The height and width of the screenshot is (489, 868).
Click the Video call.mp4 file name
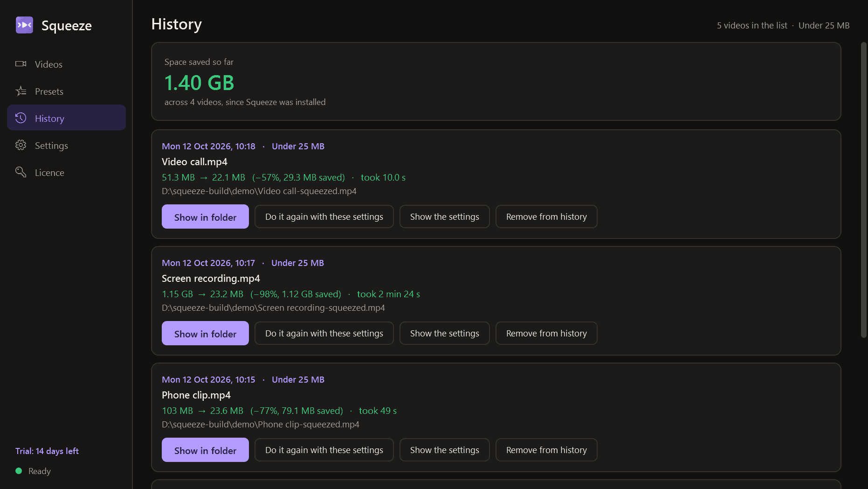194,161
